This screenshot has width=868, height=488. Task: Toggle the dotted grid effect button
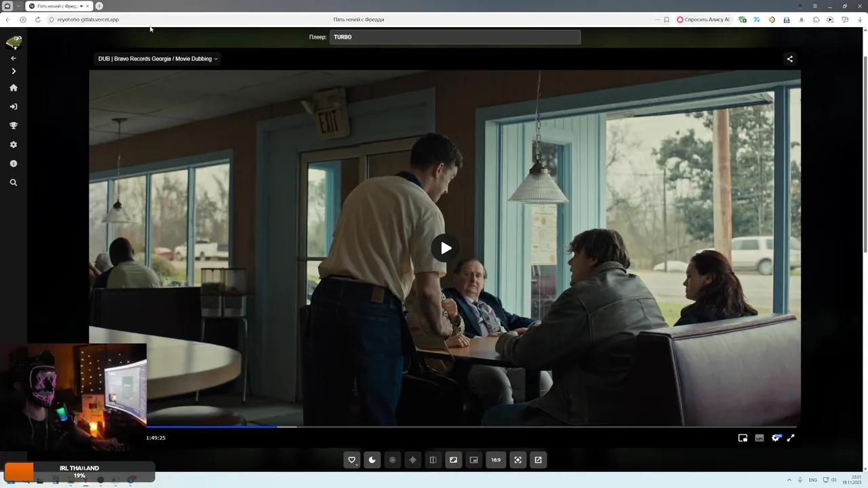point(392,460)
